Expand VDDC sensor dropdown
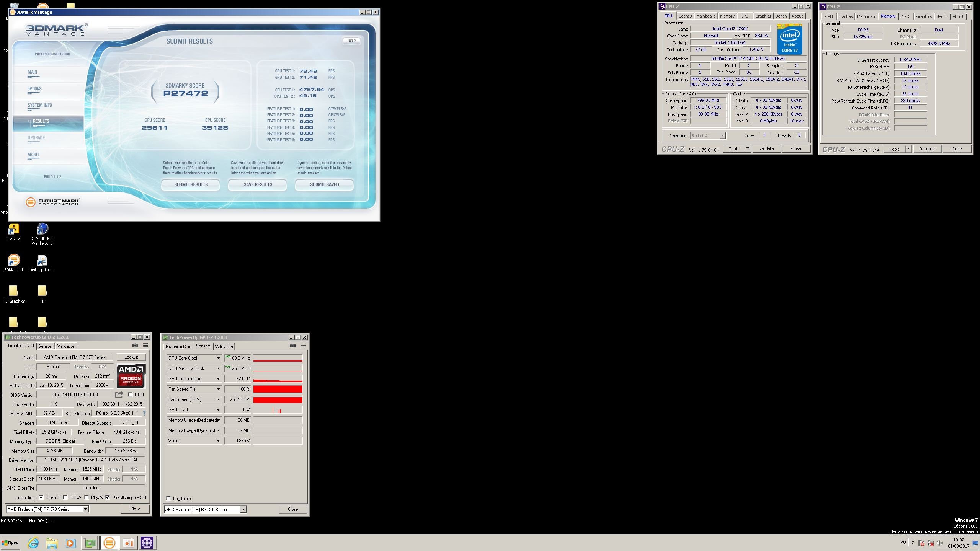Image resolution: width=980 pixels, height=551 pixels. click(218, 441)
